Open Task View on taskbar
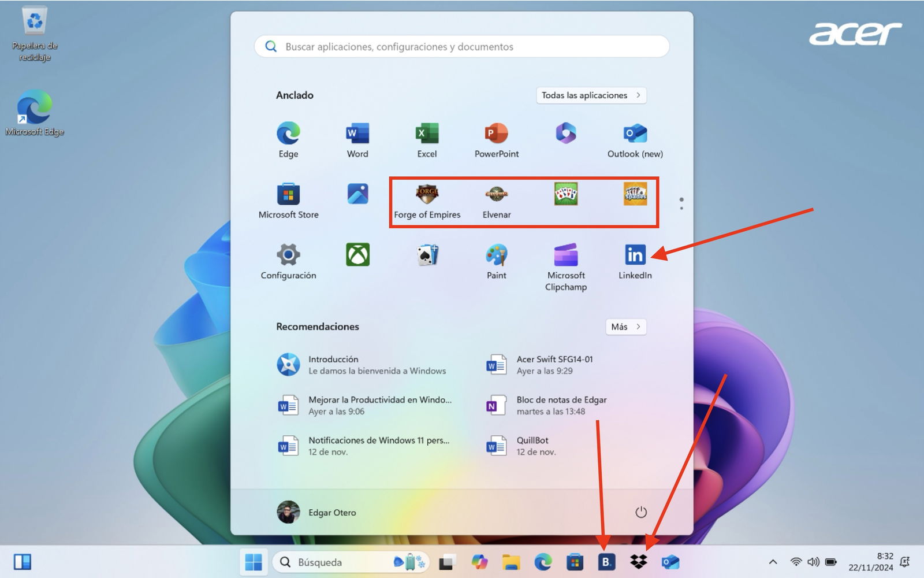The height and width of the screenshot is (578, 924). click(x=448, y=562)
